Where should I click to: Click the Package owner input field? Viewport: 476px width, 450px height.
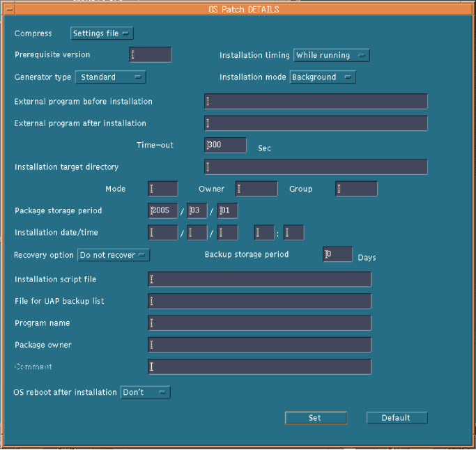pos(259,345)
